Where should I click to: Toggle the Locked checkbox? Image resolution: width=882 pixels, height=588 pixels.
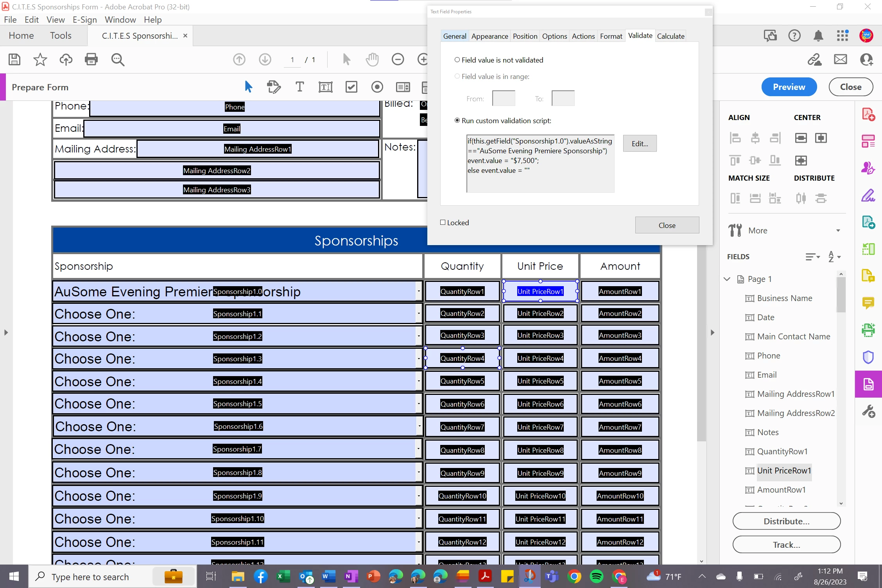pyautogui.click(x=443, y=222)
